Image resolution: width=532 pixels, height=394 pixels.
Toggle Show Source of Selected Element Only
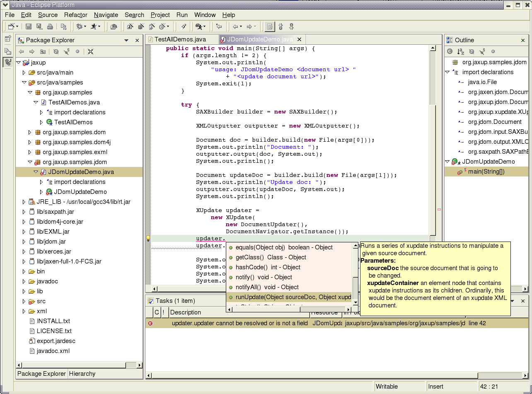click(x=270, y=27)
